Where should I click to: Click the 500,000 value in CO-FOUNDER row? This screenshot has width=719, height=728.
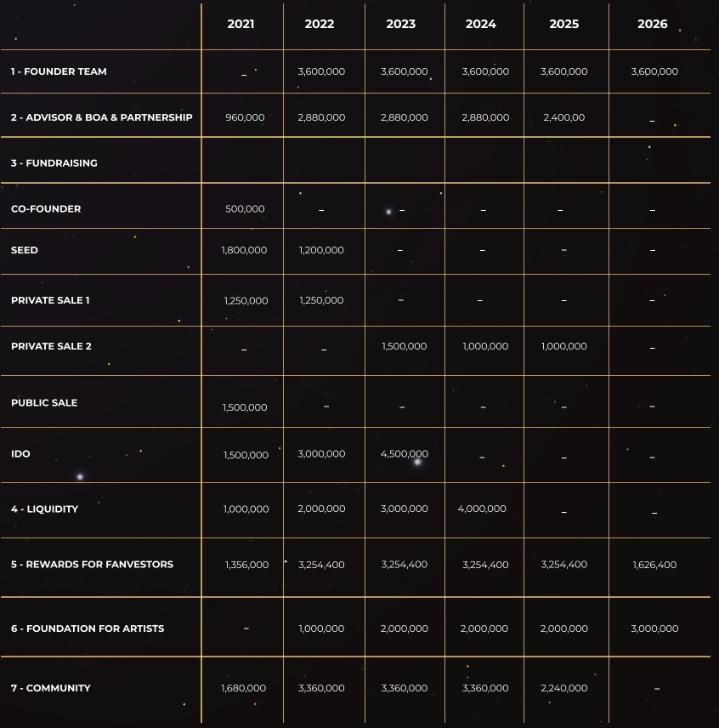click(x=245, y=209)
